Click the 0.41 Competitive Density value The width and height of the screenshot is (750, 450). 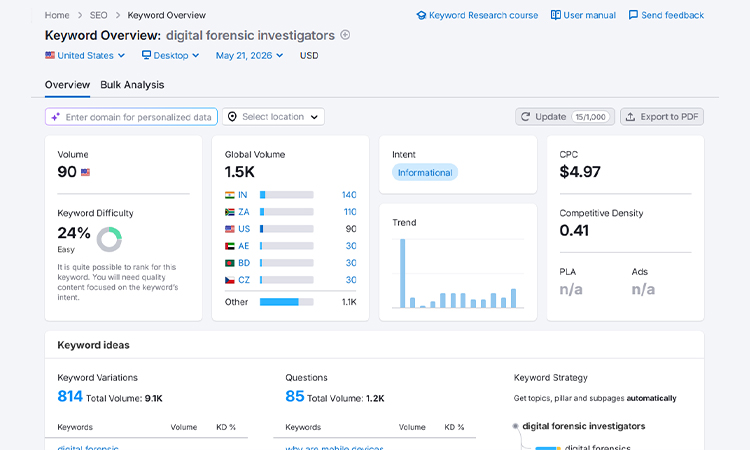pyautogui.click(x=574, y=230)
